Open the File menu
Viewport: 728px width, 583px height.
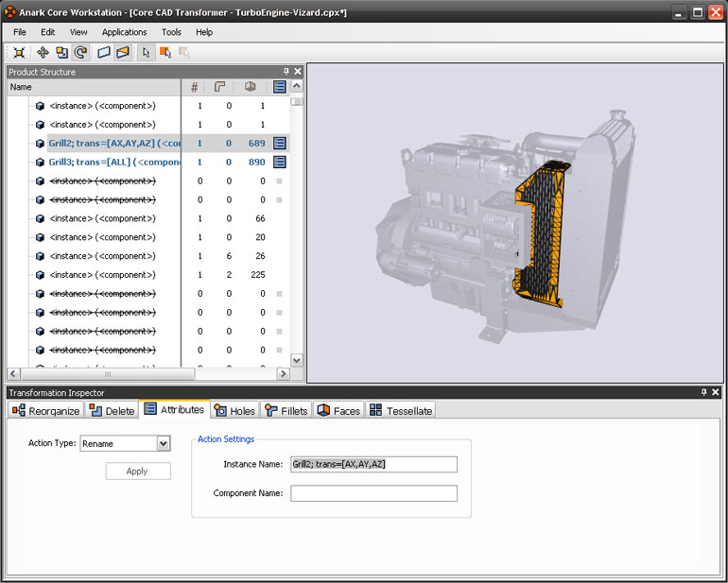20,32
